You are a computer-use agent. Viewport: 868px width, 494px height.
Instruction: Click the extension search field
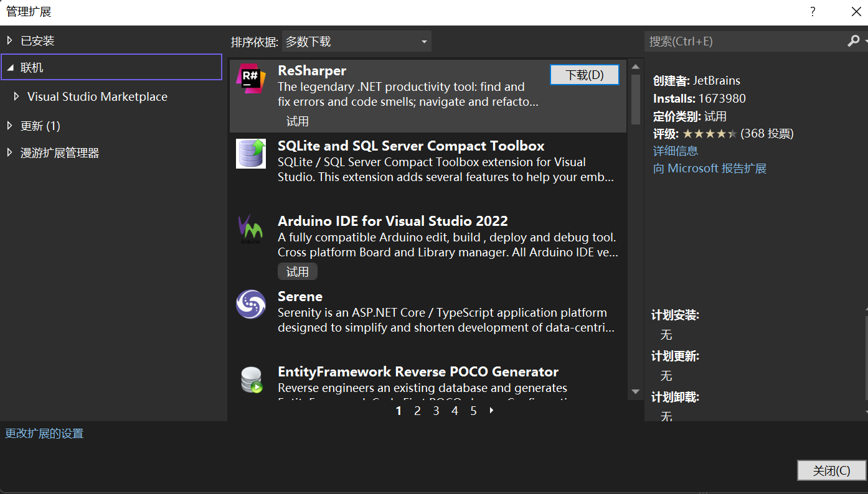click(x=745, y=41)
